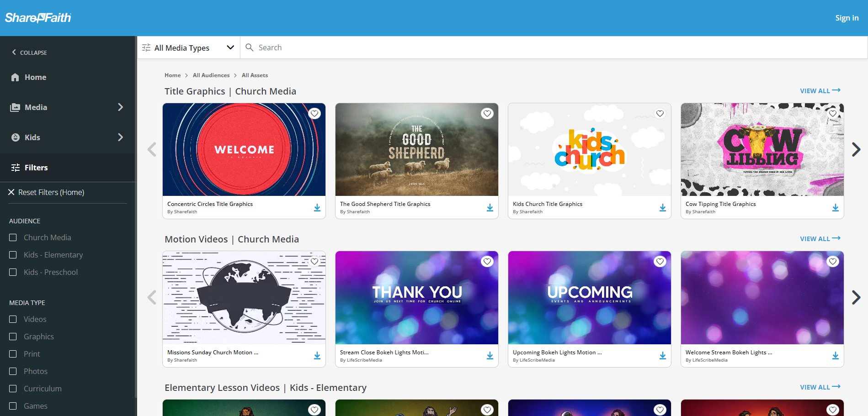Download Cow Tipping Title Graphics
Viewport: 868px width, 416px height.
(x=836, y=208)
